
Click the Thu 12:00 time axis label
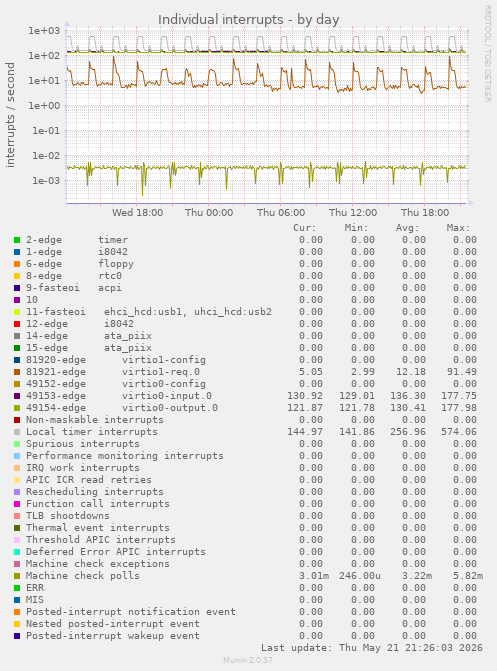[353, 213]
